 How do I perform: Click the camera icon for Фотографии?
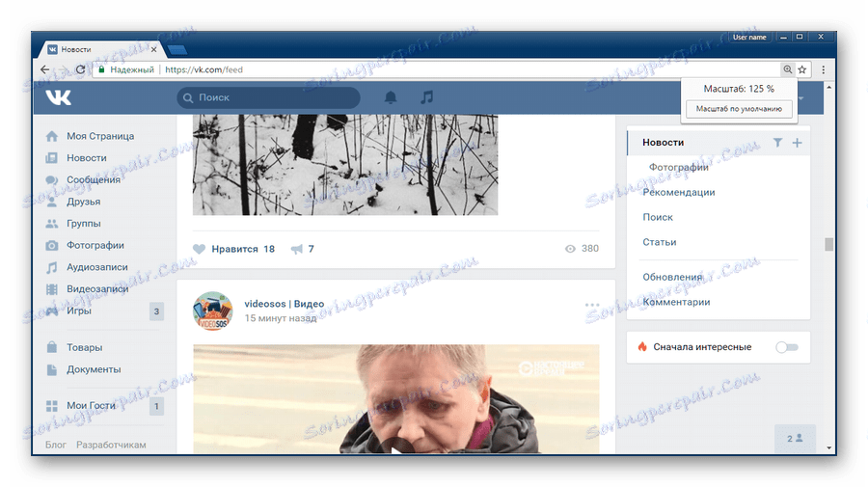(51, 245)
